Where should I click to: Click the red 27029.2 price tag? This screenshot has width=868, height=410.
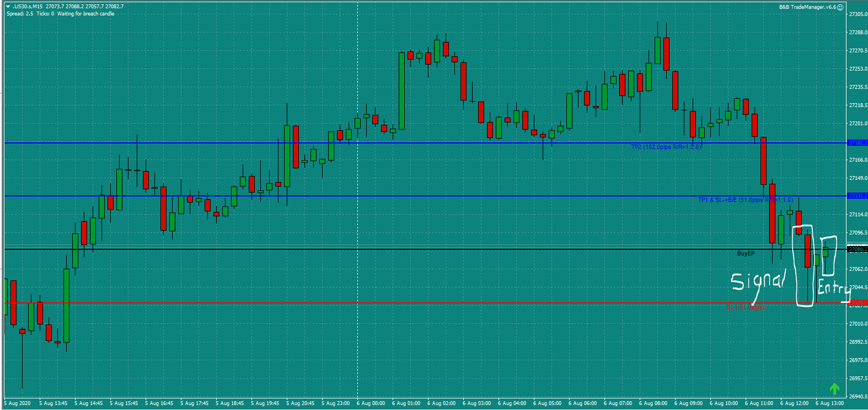(x=858, y=303)
